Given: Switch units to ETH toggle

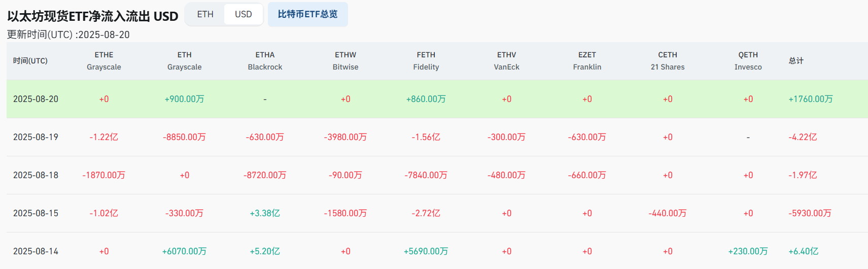Looking at the screenshot, I should pos(205,14).
